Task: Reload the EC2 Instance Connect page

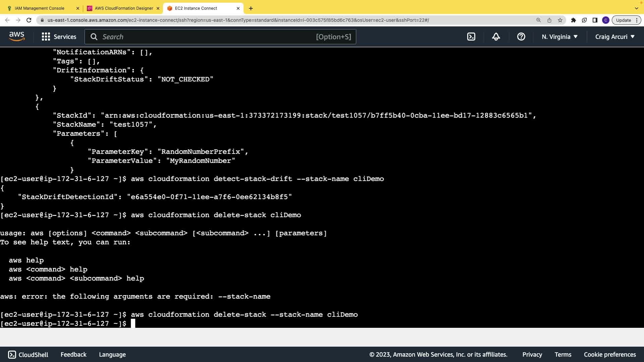Action: point(29,20)
